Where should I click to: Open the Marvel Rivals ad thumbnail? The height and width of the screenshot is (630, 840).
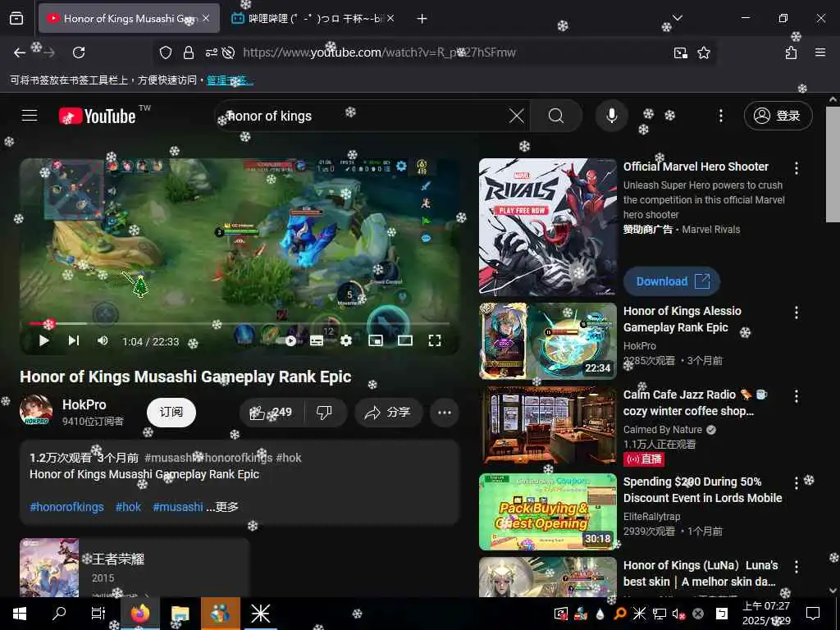click(548, 226)
